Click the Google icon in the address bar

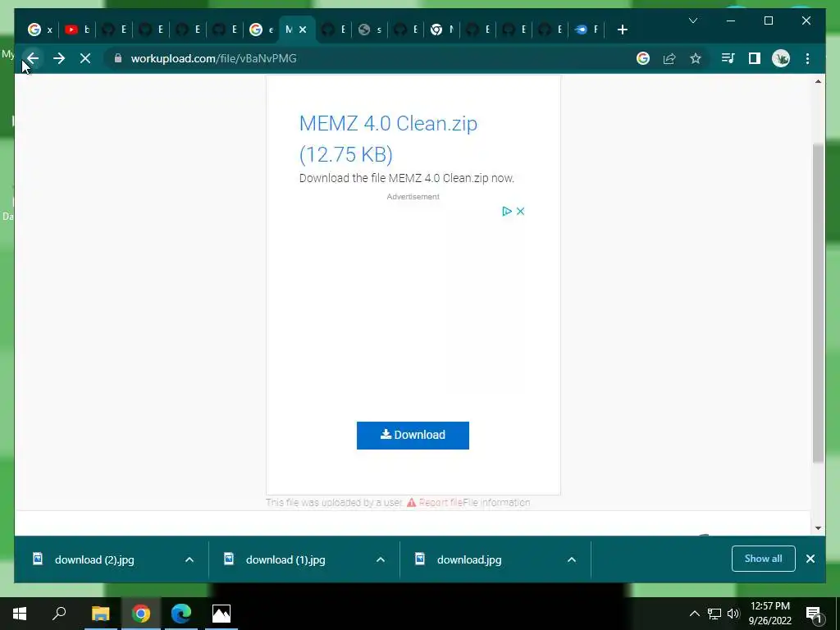coord(643,58)
